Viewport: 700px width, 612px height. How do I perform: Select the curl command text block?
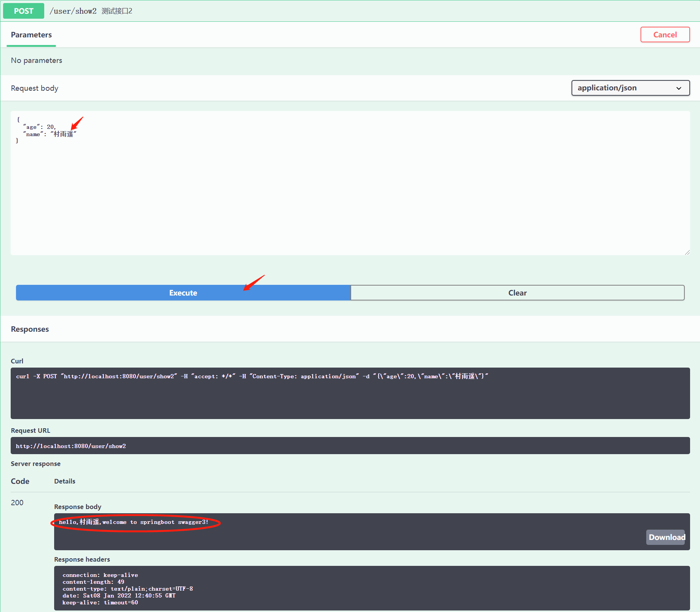tap(350, 393)
